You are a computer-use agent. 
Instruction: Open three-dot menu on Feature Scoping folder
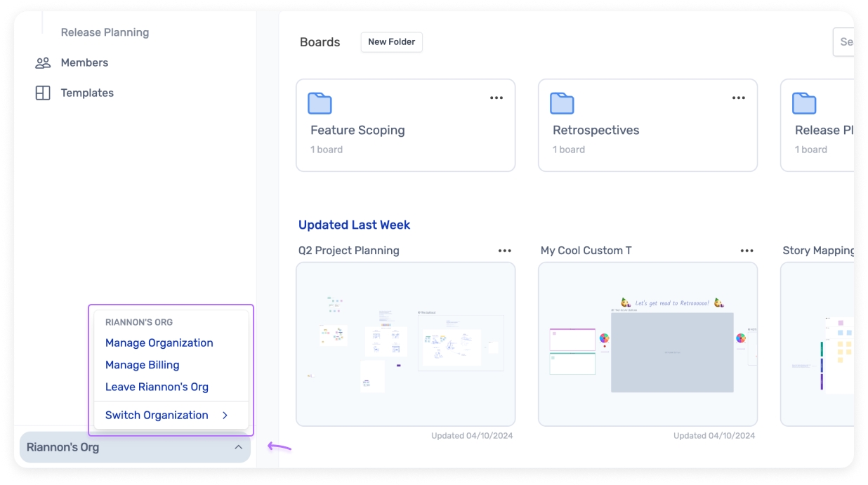coord(497,98)
